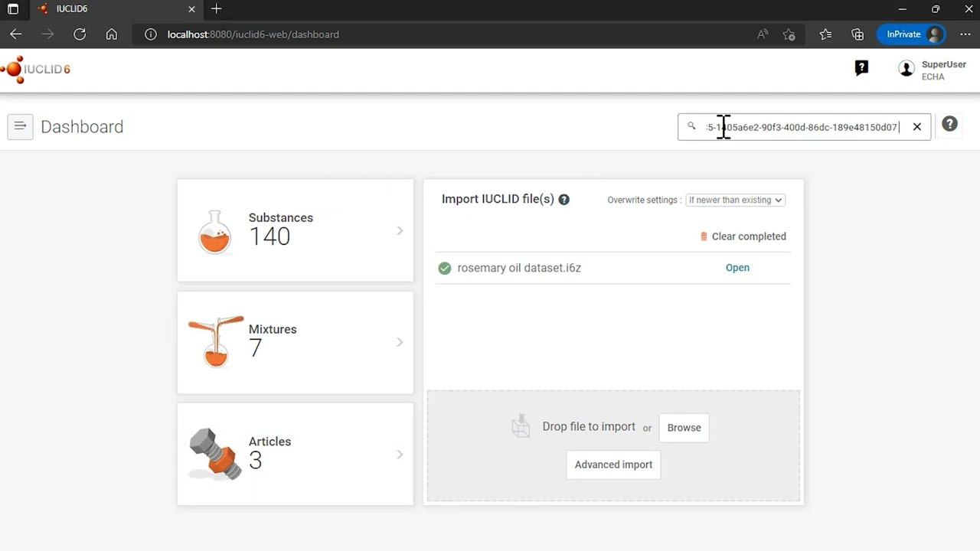Viewport: 980px width, 551px height.
Task: Click the drop file document icon
Action: point(521,426)
